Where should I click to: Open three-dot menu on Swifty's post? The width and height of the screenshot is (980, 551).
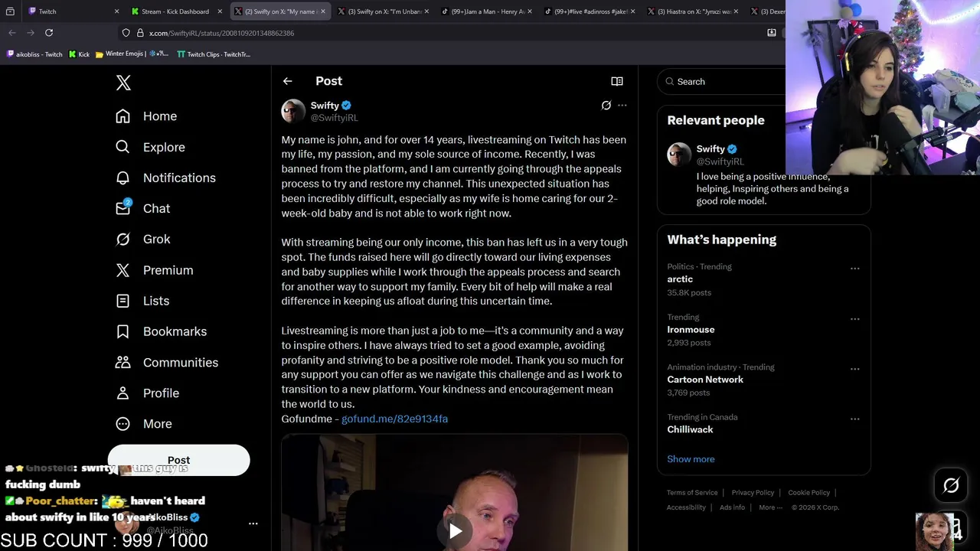(622, 106)
